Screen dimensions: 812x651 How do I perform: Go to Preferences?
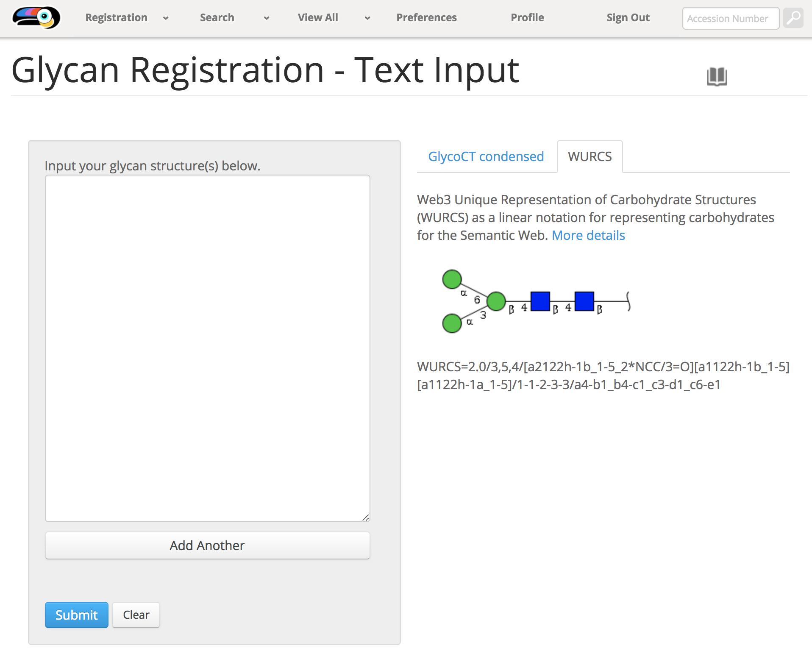(x=427, y=18)
